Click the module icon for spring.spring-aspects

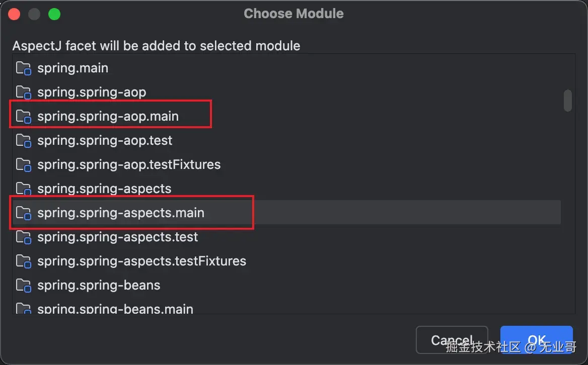pos(24,189)
